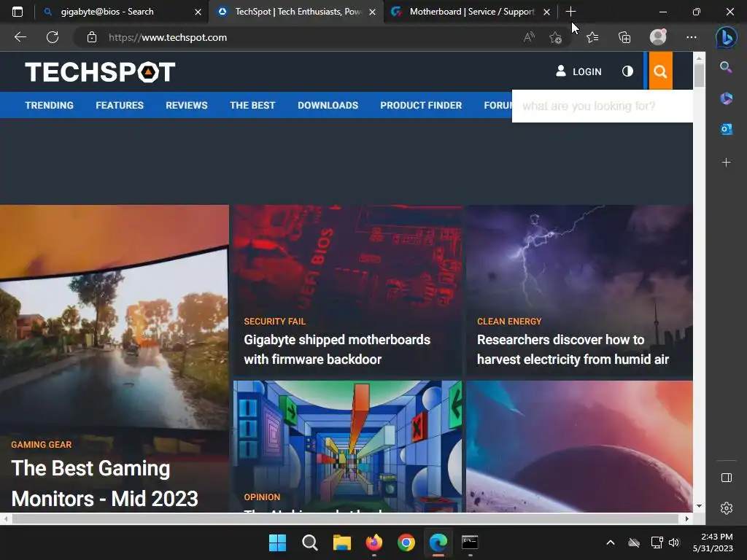Switch to gigabyte@bios Search tab
Screen dimensions: 747x560
[122, 12]
